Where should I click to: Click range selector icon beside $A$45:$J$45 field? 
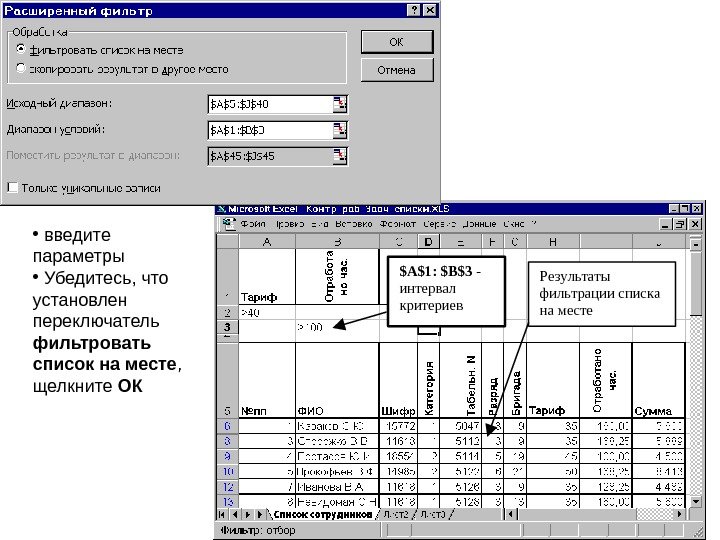pos(340,156)
